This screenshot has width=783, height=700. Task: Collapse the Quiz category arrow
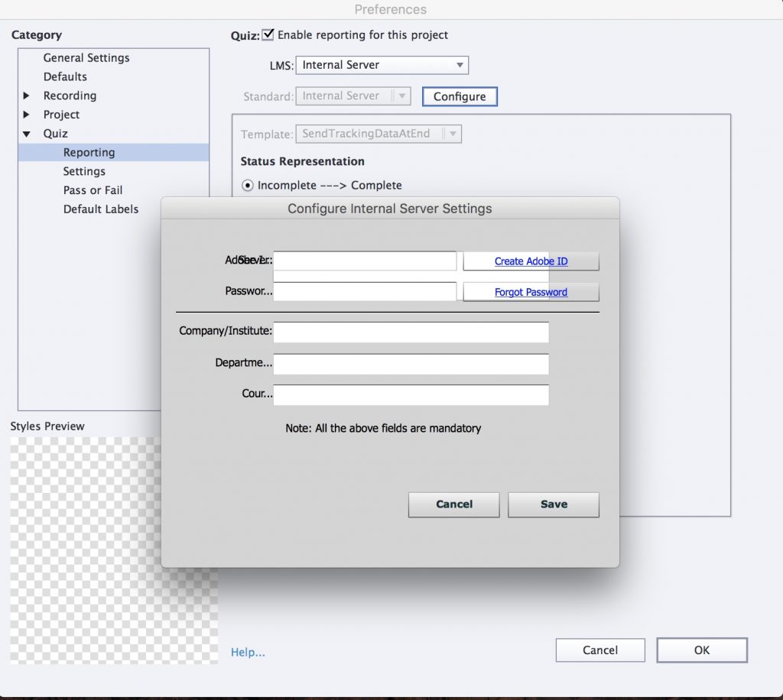27,134
